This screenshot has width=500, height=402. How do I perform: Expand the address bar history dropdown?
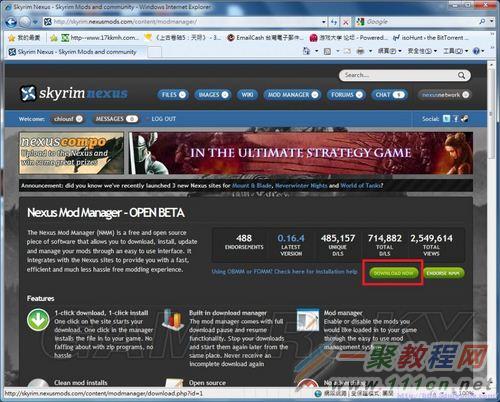[x=324, y=22]
